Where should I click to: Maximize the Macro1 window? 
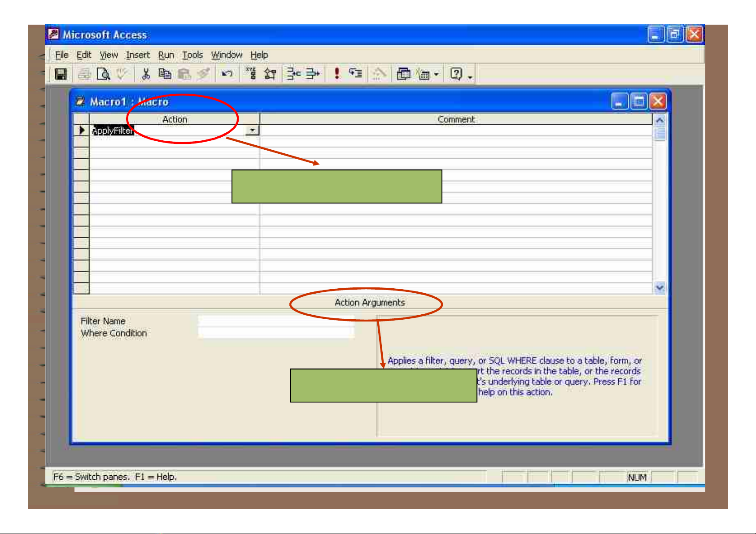tap(639, 102)
